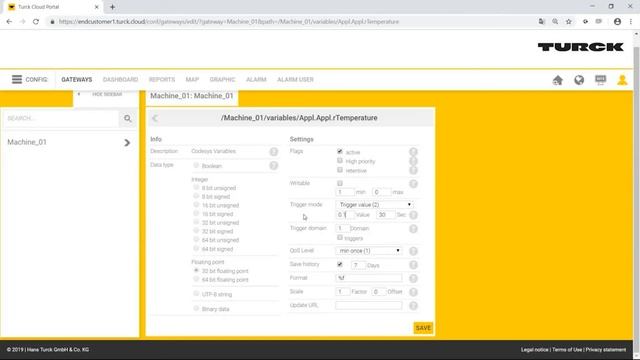Show help for Scale setting
The image size is (640, 360).
coord(413,292)
